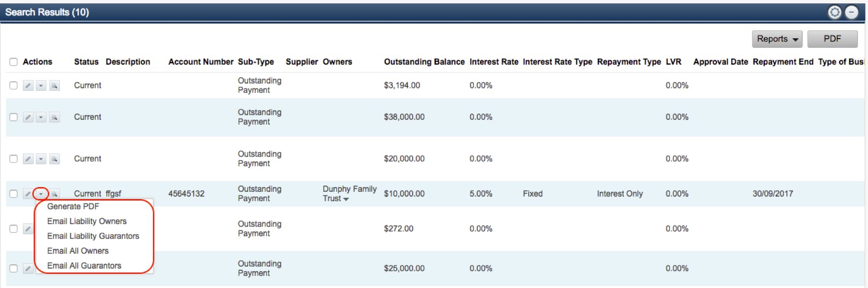Click the $272.00 balance cell

[398, 229]
